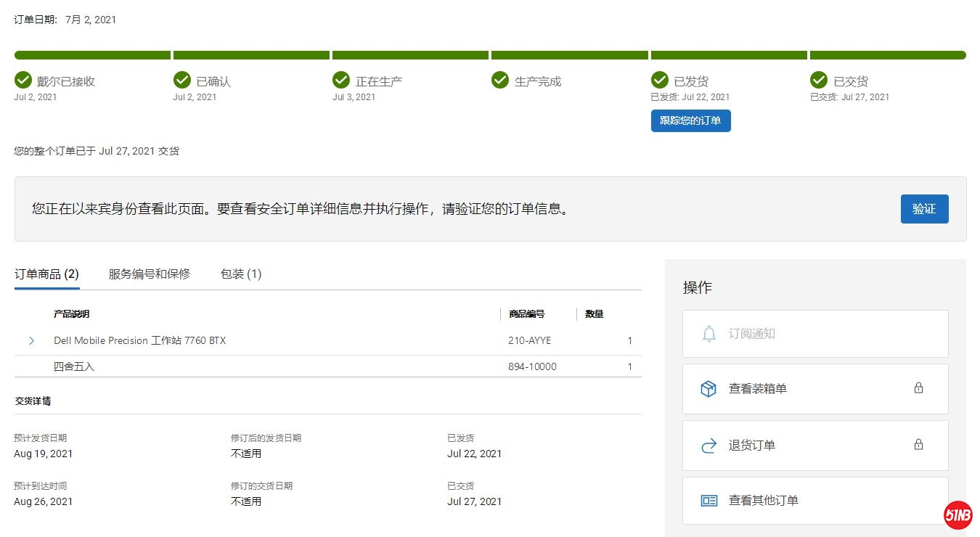
Task: Click the checkmark icon beside 已确认
Action: (181, 80)
